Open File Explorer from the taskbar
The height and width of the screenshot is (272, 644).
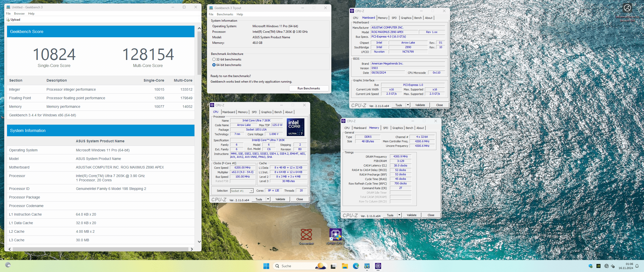pos(345,266)
